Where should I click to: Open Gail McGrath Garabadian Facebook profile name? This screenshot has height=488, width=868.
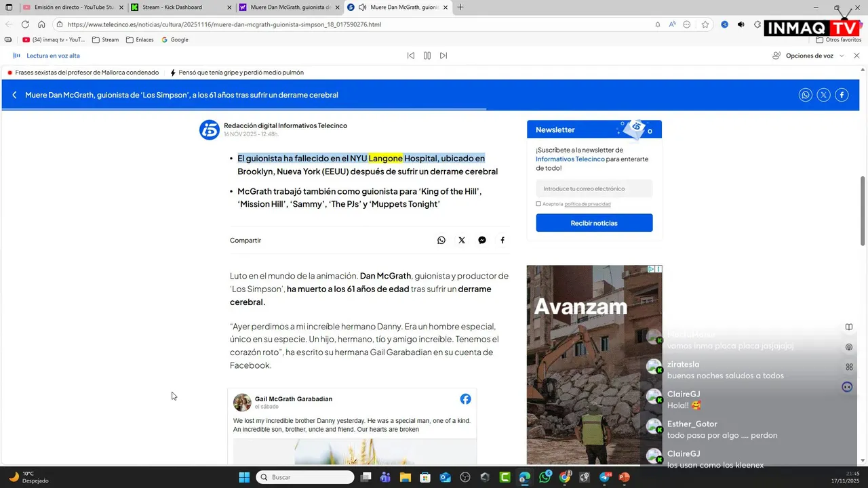pos(294,399)
